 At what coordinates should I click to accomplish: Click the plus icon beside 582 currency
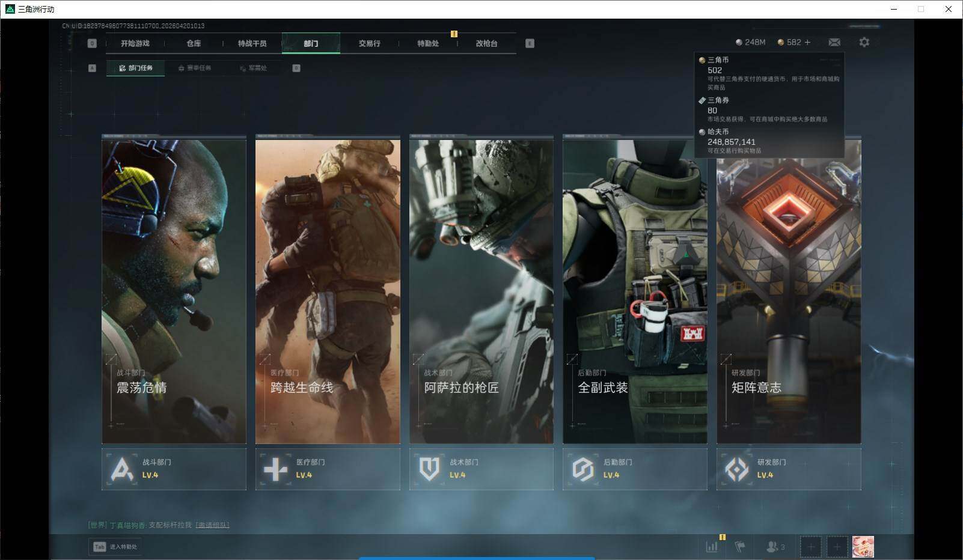pos(807,42)
